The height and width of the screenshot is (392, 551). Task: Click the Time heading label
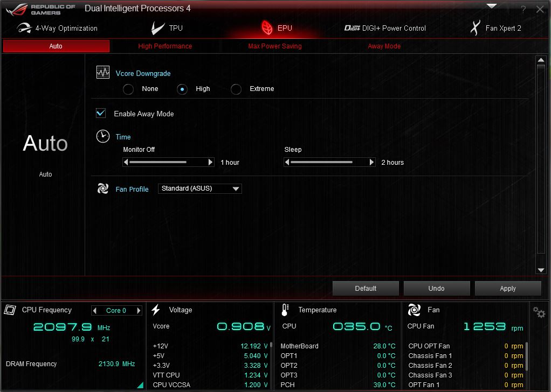123,137
